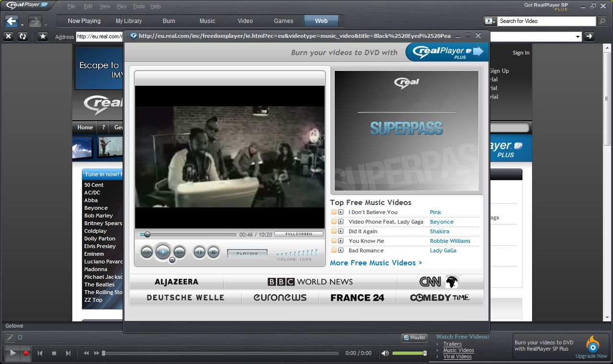
Task: Click the small button below popup play
Action: click(172, 260)
